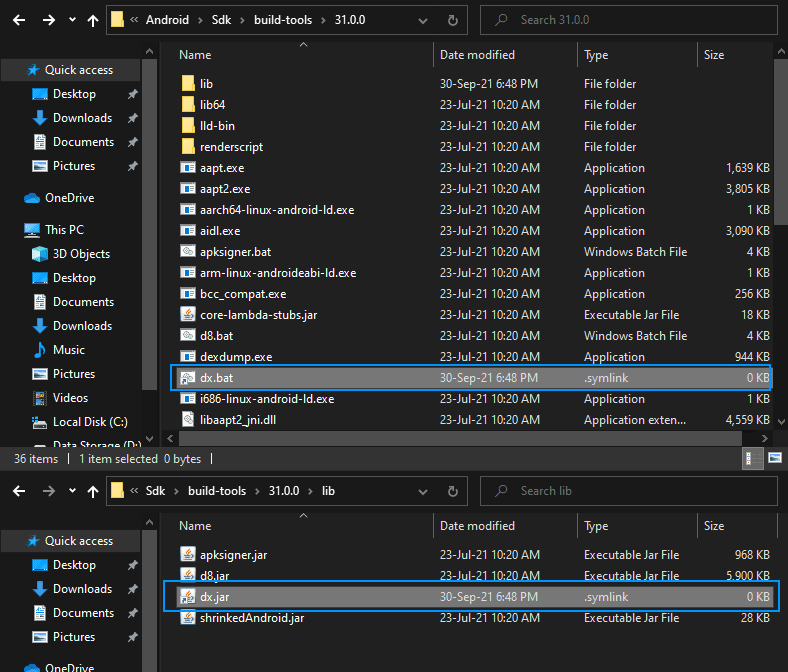Screen dimensions: 788x672
Task: Select the apksigner.bat file icon
Action: (x=187, y=252)
